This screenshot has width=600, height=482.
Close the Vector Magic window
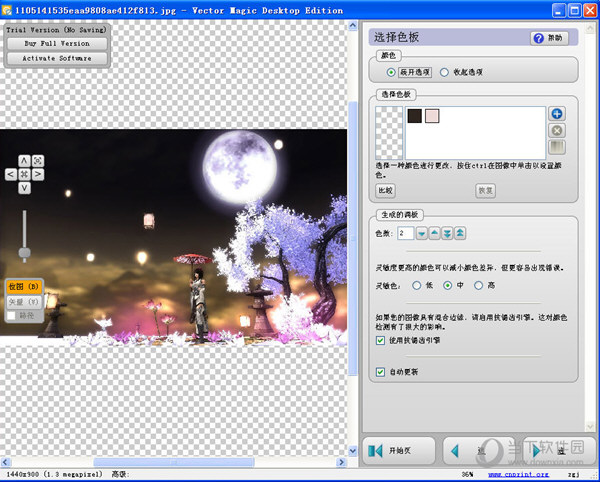click(x=590, y=10)
